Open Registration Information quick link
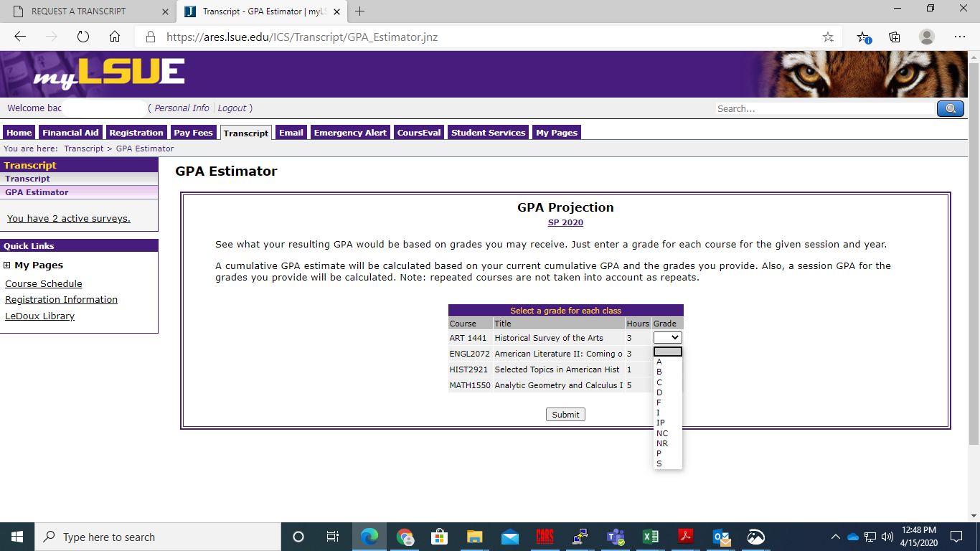Viewport: 980px width, 551px height. (x=62, y=300)
